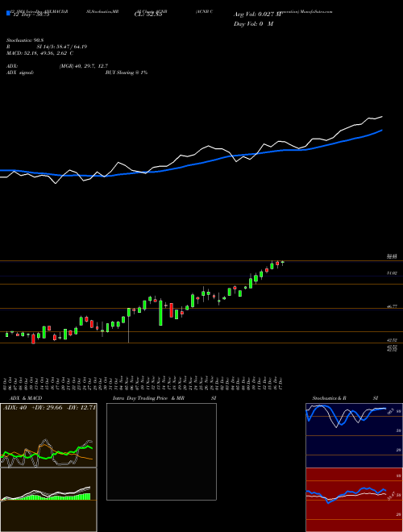This screenshot has height=532, width=403.
Task: Click the large green candle mid-November
Action: [x=160, y=313]
